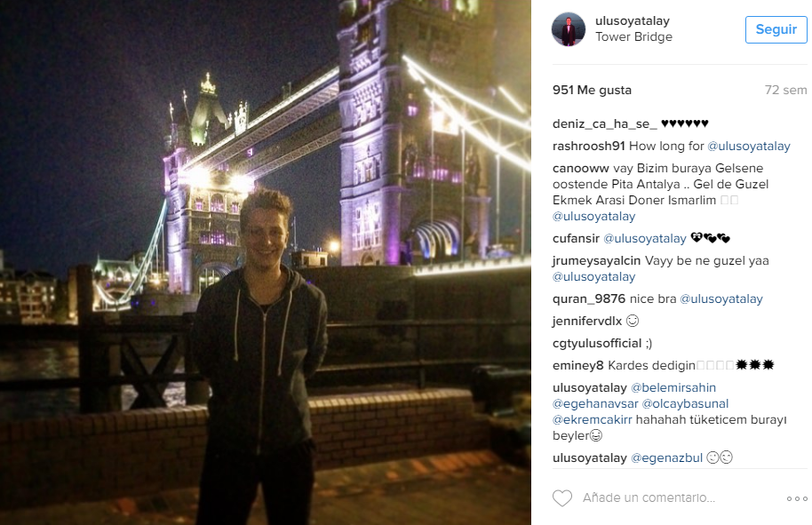Open commenter deniz_ca_ha_se_ profile

(x=604, y=123)
